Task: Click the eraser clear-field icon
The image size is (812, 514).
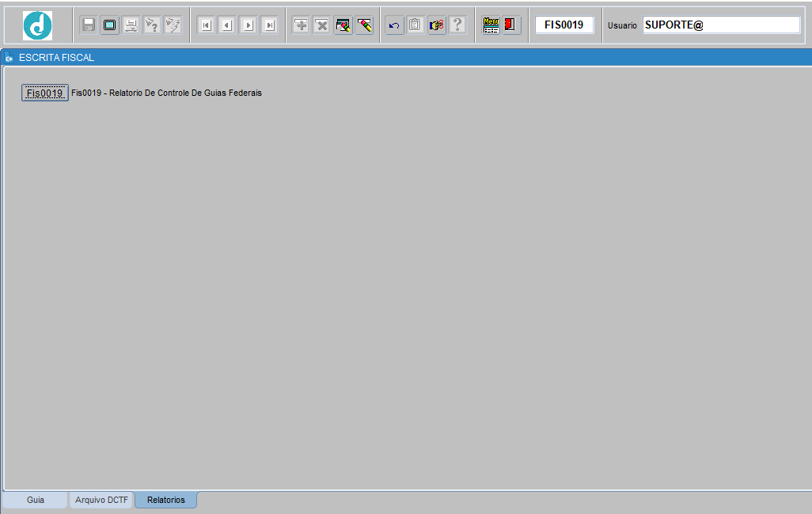Action: [x=364, y=25]
